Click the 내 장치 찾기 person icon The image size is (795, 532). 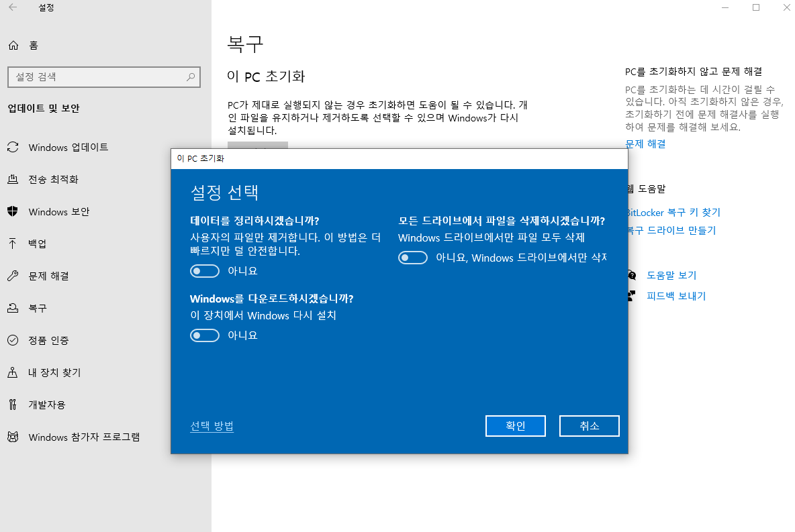[x=13, y=372]
